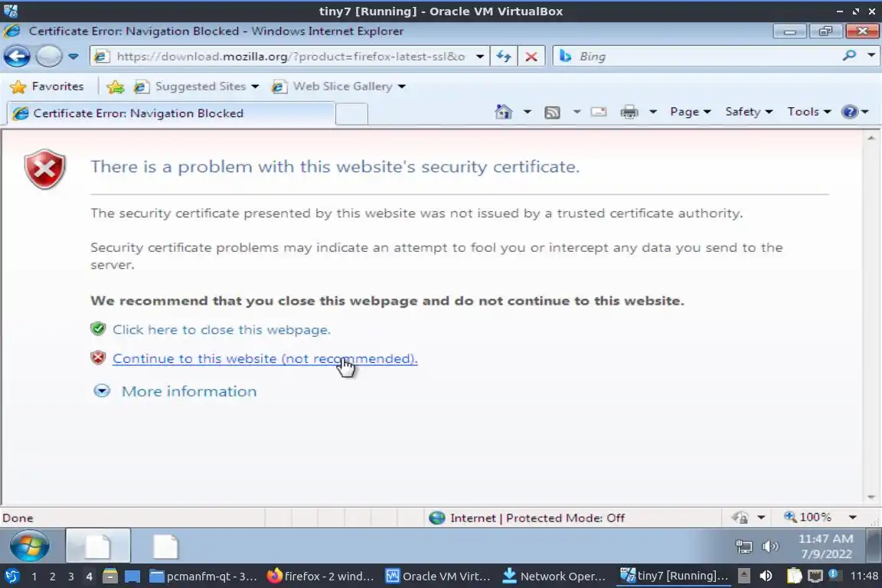Expand the More information section

pyautogui.click(x=175, y=391)
